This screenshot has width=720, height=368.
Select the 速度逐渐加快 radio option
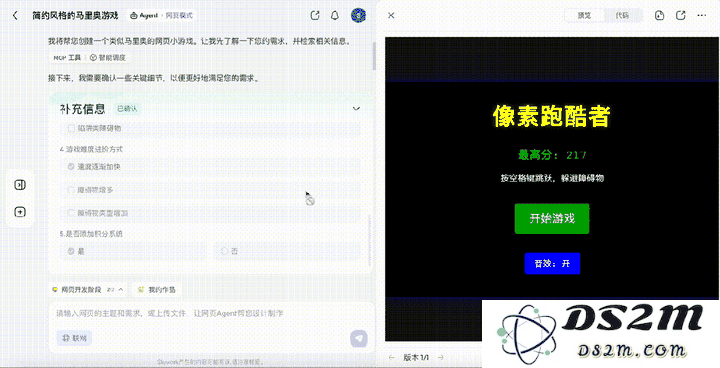pyautogui.click(x=71, y=167)
